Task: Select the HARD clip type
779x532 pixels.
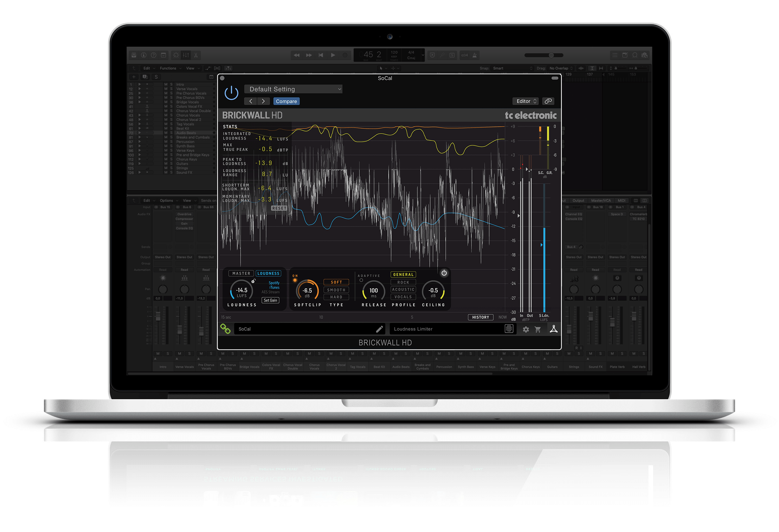Action: tap(336, 297)
